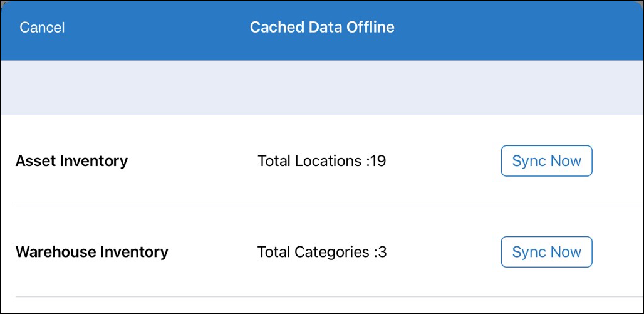Click empty area below Warehouse Inventory row
Image resolution: width=644 pixels, height=314 pixels.
pyautogui.click(x=322, y=305)
